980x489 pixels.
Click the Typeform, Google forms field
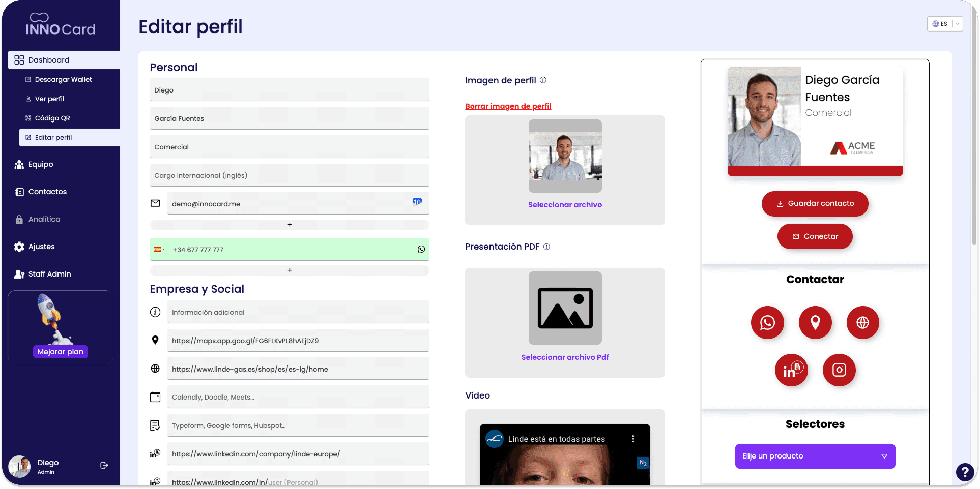(298, 425)
